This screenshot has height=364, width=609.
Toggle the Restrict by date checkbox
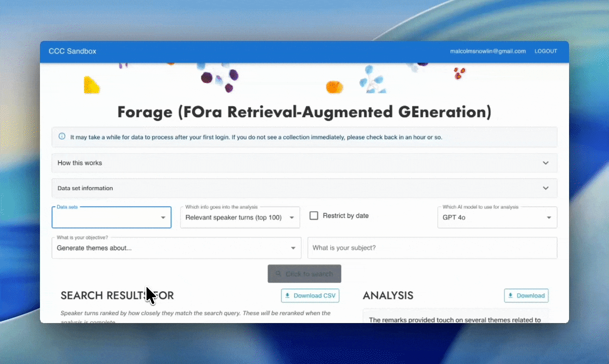[x=314, y=216]
